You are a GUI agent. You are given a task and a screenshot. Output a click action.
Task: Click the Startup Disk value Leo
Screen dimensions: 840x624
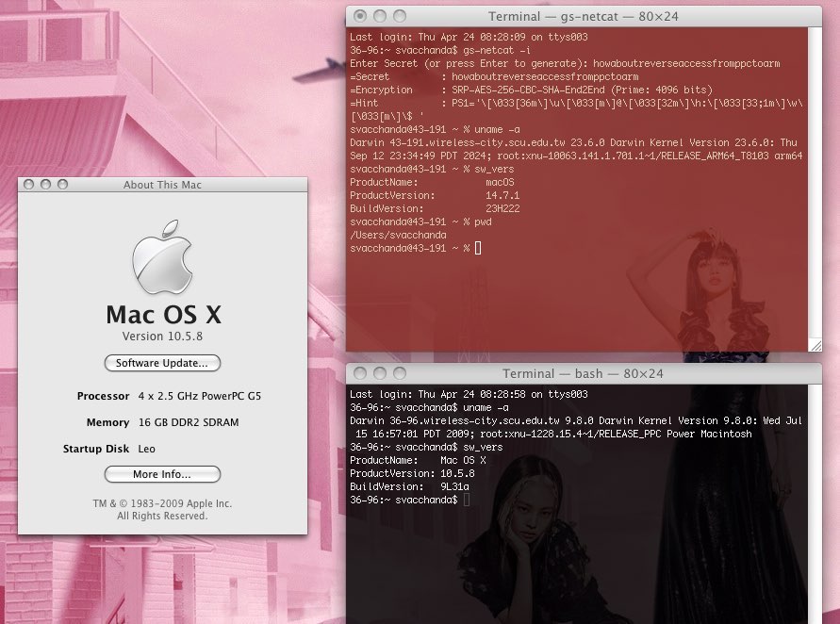(146, 449)
